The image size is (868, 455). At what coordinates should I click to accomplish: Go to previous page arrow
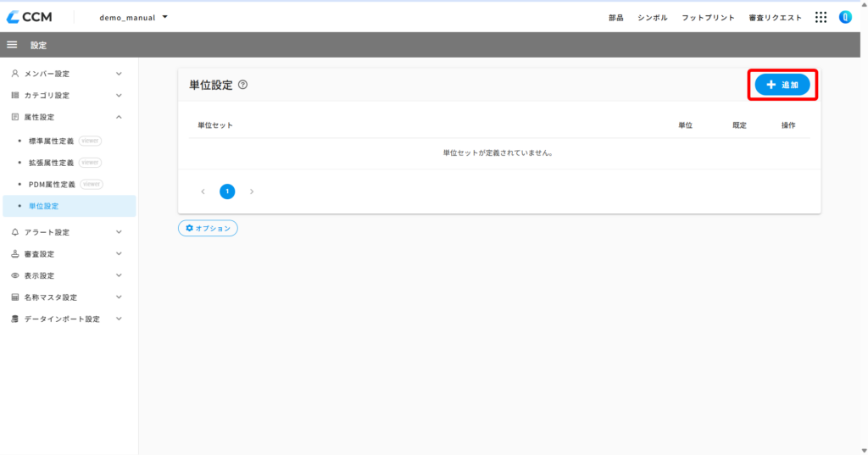tap(203, 191)
